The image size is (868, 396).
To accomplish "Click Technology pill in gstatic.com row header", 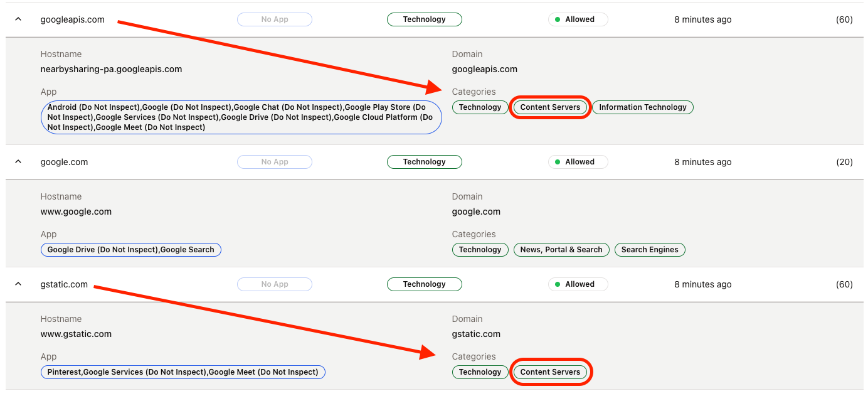I will point(425,284).
